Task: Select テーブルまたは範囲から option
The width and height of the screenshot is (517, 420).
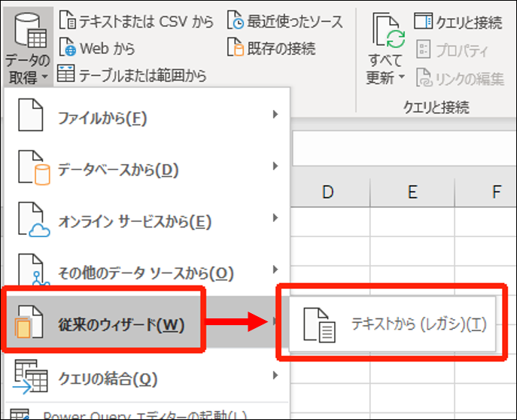Action: pos(132,75)
